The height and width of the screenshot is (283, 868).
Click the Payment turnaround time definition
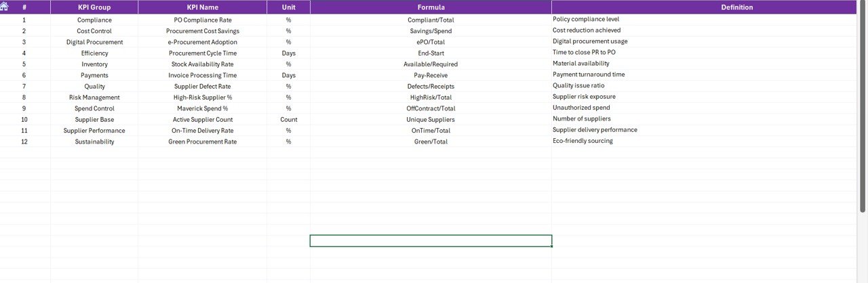(589, 74)
